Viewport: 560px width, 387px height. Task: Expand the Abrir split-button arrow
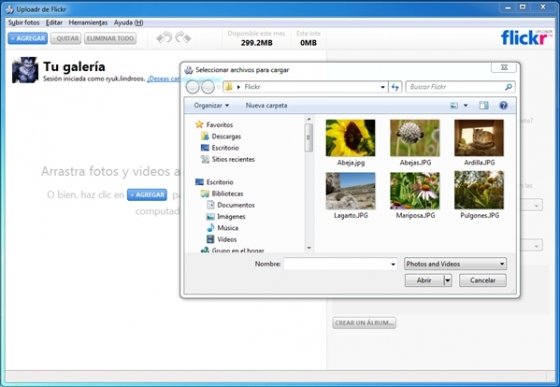click(448, 280)
